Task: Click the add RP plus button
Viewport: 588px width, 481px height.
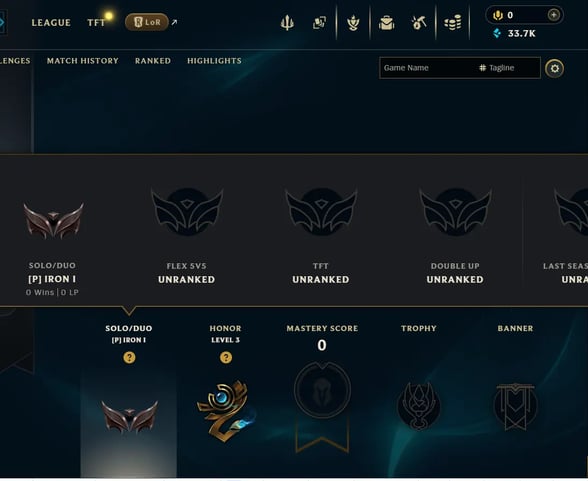Action: coord(554,15)
